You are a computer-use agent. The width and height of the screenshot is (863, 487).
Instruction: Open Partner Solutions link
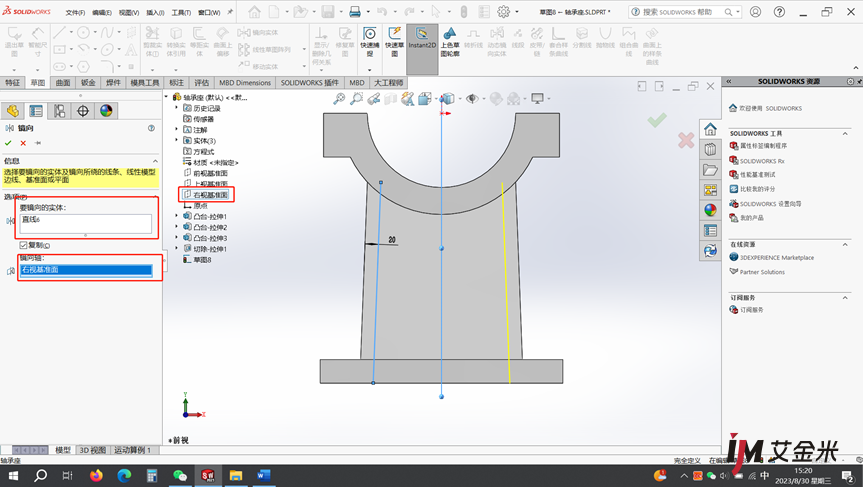762,272
